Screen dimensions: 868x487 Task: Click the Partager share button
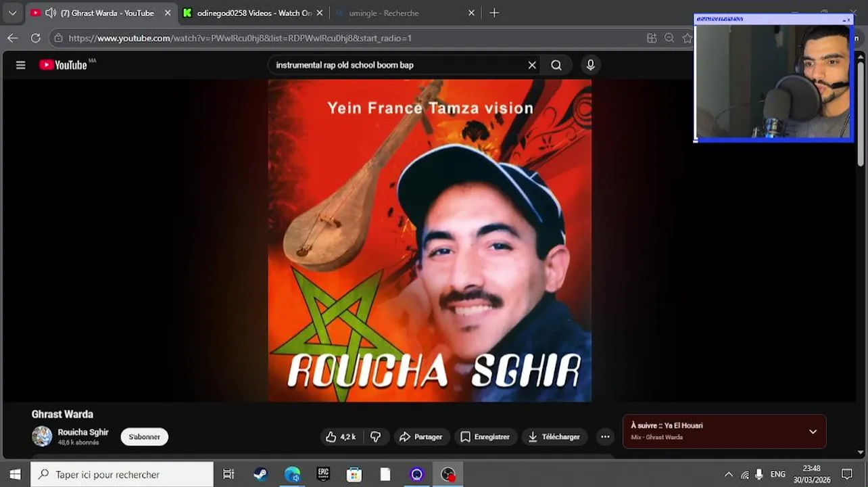[x=420, y=437]
